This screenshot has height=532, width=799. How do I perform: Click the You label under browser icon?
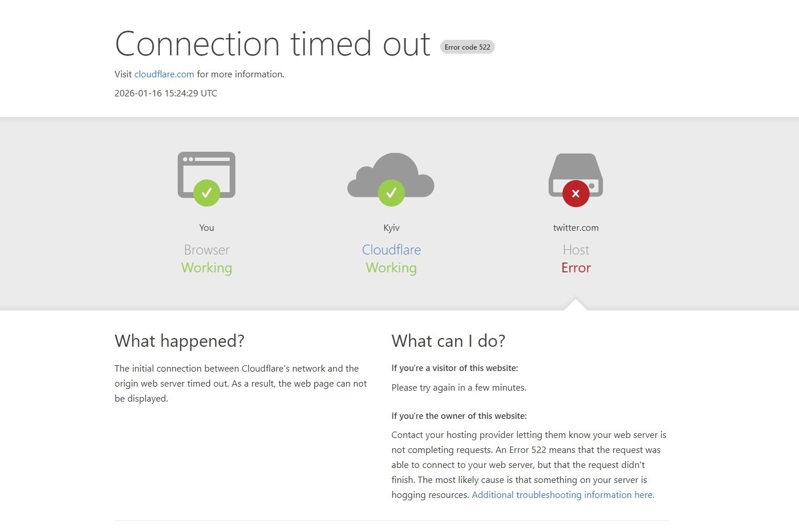click(207, 228)
